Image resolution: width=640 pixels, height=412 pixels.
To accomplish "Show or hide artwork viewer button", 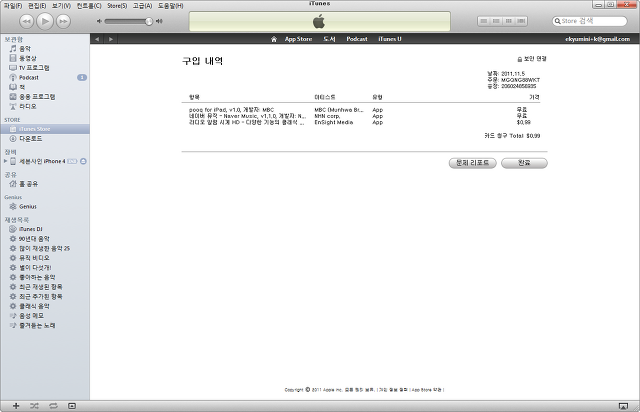I will [x=72, y=406].
